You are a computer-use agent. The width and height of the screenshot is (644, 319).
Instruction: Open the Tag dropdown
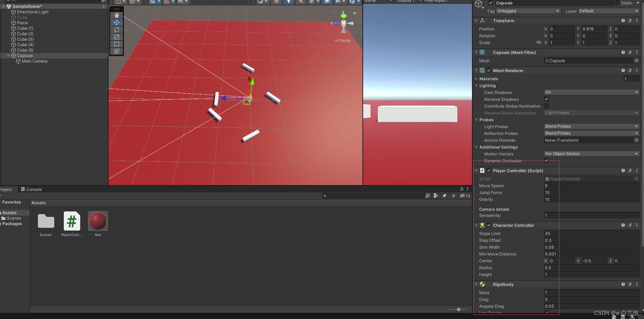point(528,11)
